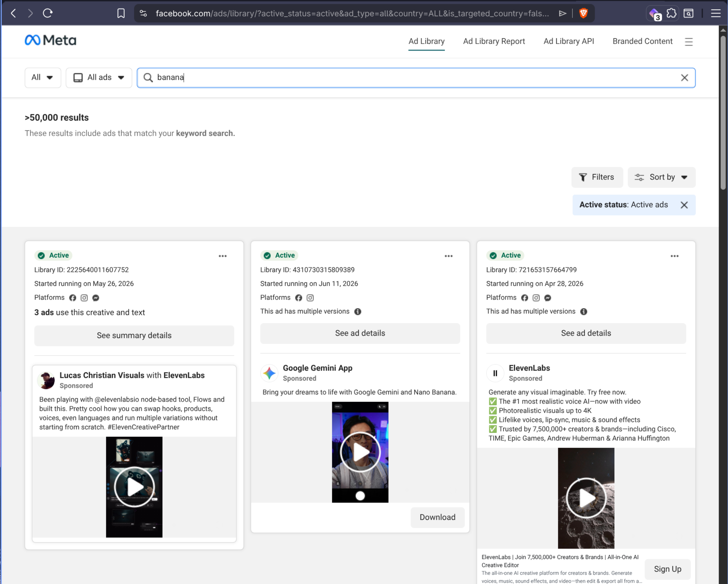
Task: Switch to Ad Library Report tab
Action: pyautogui.click(x=494, y=41)
